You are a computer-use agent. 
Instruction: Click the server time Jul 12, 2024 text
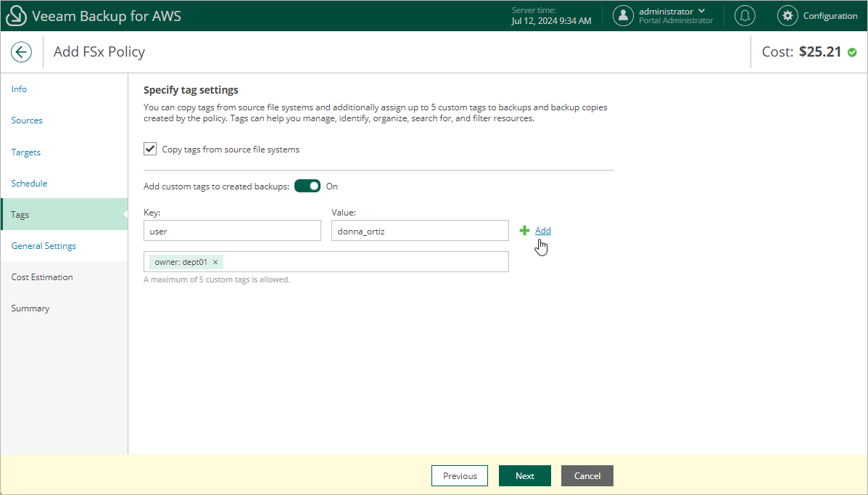point(551,21)
